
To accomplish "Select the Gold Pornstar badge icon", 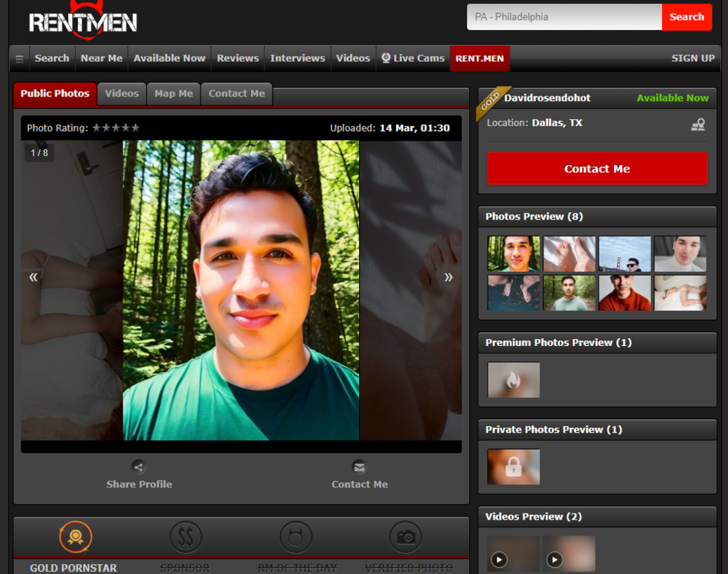I will 75,537.
